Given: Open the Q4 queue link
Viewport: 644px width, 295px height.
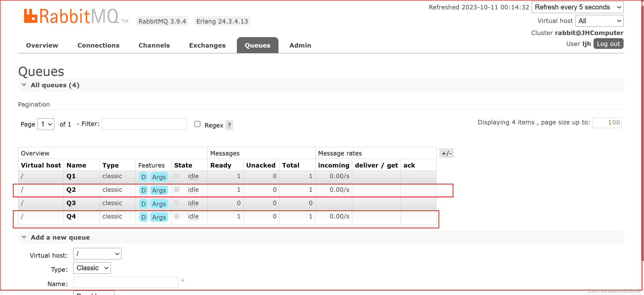Looking at the screenshot, I should pos(71,216).
